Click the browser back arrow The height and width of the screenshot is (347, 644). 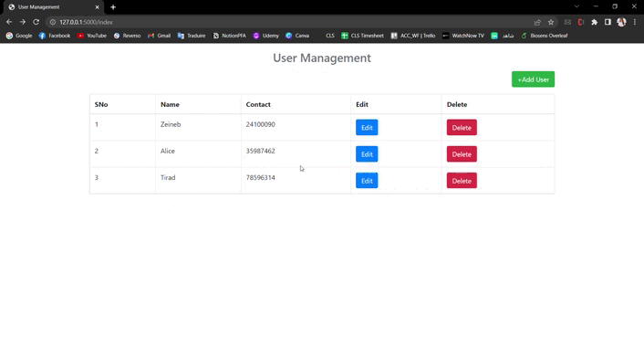(9, 22)
